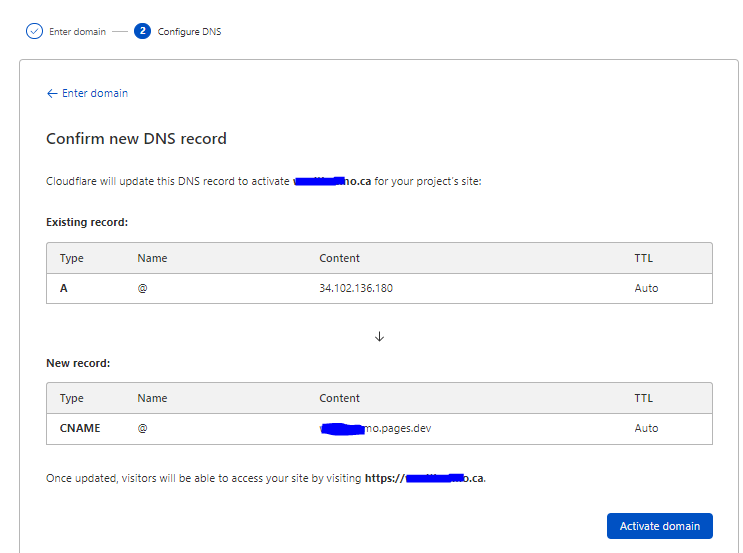Image resolution: width=743 pixels, height=553 pixels.
Task: Click the @ name in the existing record
Action: coord(142,288)
